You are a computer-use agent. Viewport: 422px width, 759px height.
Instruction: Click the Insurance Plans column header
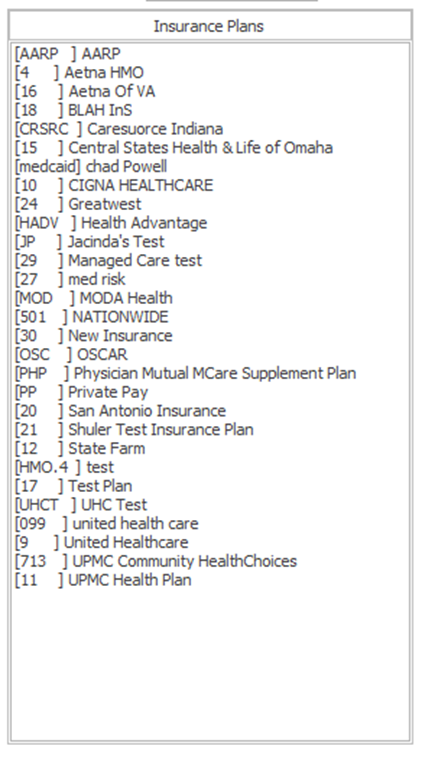210,26
